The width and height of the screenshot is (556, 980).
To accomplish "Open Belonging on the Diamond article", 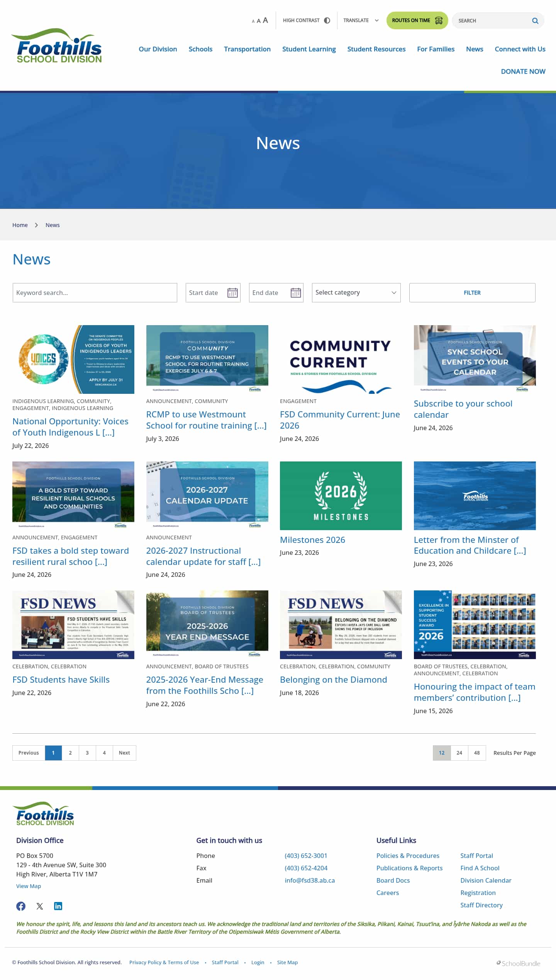I will click(x=334, y=680).
